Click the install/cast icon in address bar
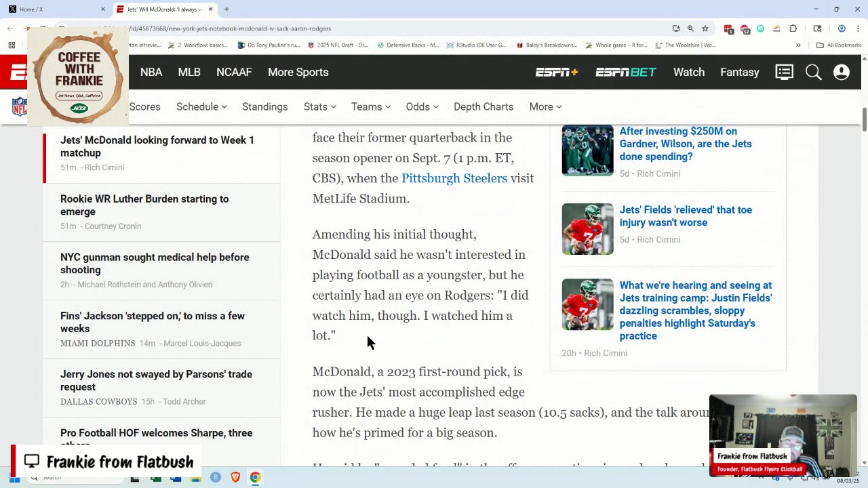 [676, 28]
